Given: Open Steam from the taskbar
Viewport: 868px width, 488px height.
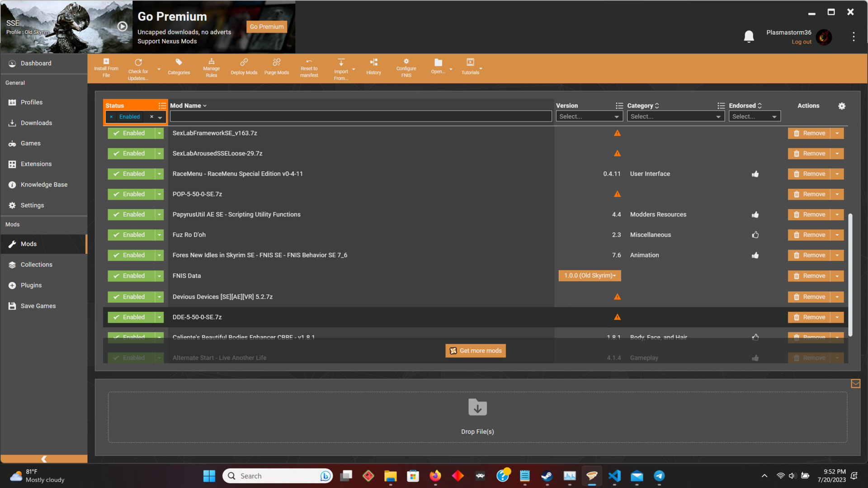Looking at the screenshot, I should click(547, 476).
